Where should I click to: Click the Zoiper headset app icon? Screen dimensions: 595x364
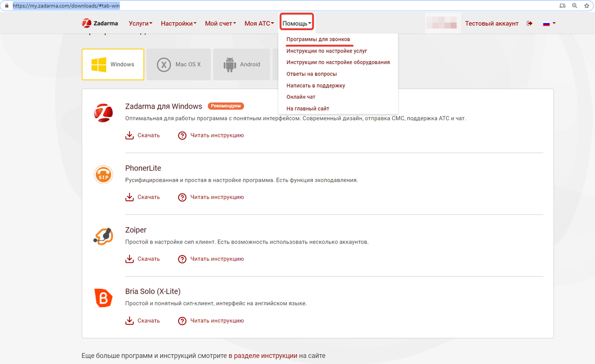104,236
